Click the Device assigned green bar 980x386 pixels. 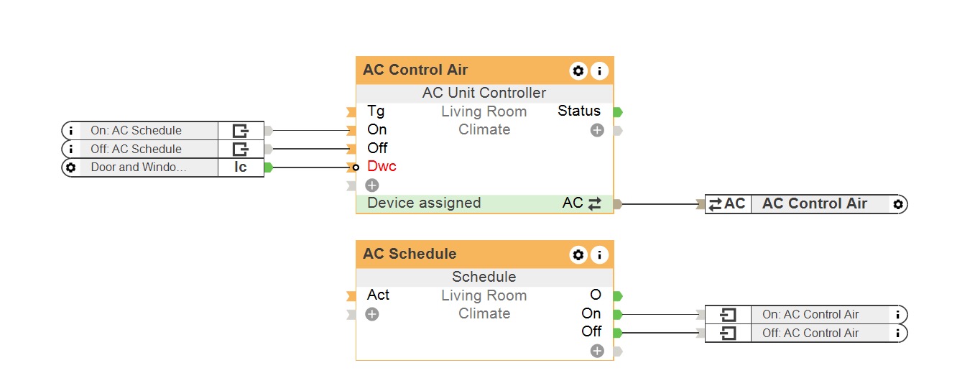(460, 203)
